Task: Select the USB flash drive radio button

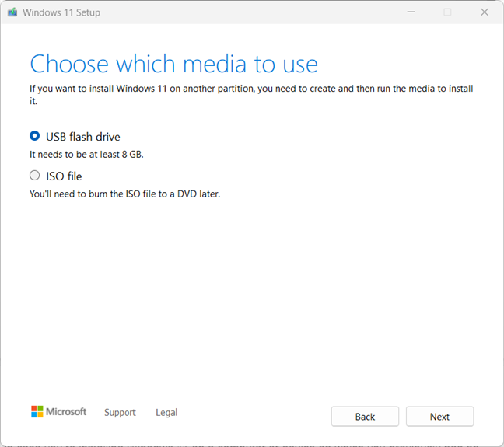Action: click(34, 136)
